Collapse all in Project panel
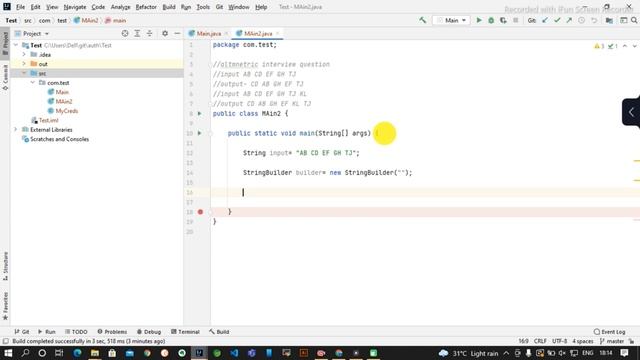The width and height of the screenshot is (640, 360). coord(149,33)
